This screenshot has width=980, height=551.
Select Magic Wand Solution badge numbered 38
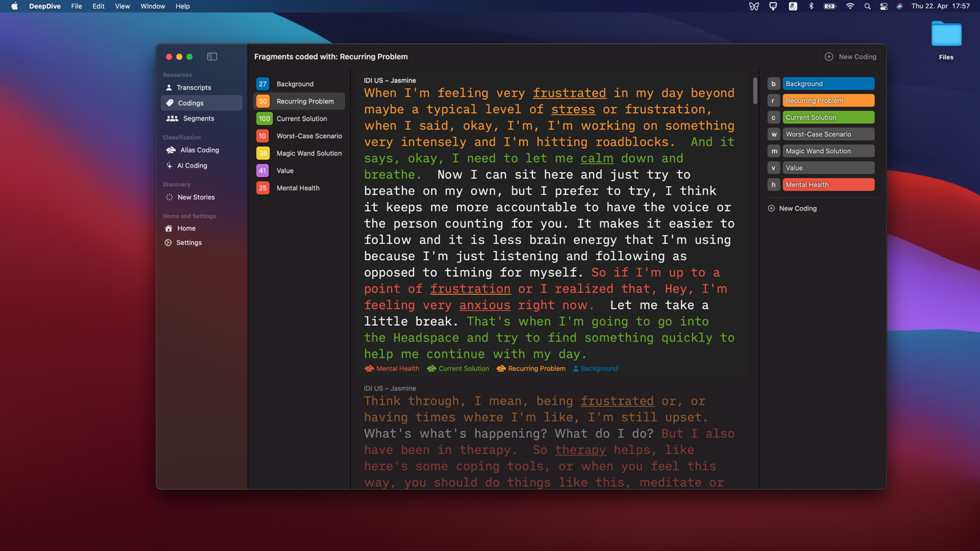tap(262, 153)
